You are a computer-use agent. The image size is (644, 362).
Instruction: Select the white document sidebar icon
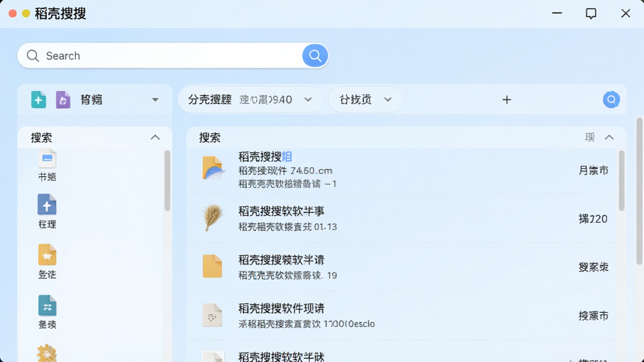[47, 158]
